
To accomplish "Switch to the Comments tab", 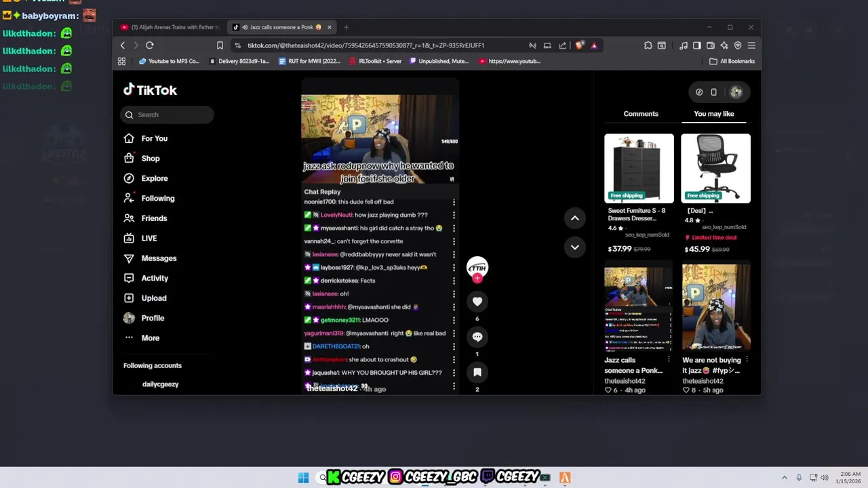I will coord(641,114).
